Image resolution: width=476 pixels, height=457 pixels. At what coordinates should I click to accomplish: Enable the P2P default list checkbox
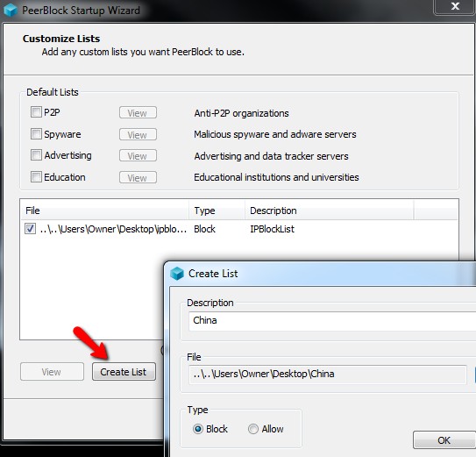tap(36, 112)
